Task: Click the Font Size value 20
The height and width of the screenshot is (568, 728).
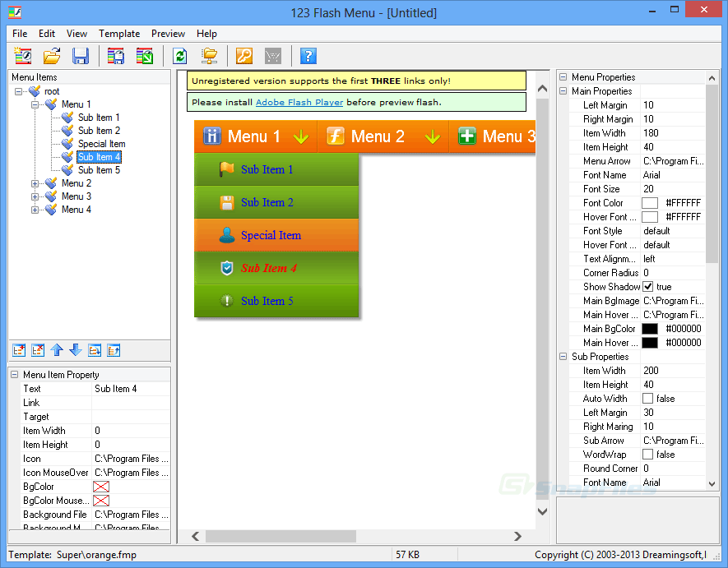Action: coord(672,189)
